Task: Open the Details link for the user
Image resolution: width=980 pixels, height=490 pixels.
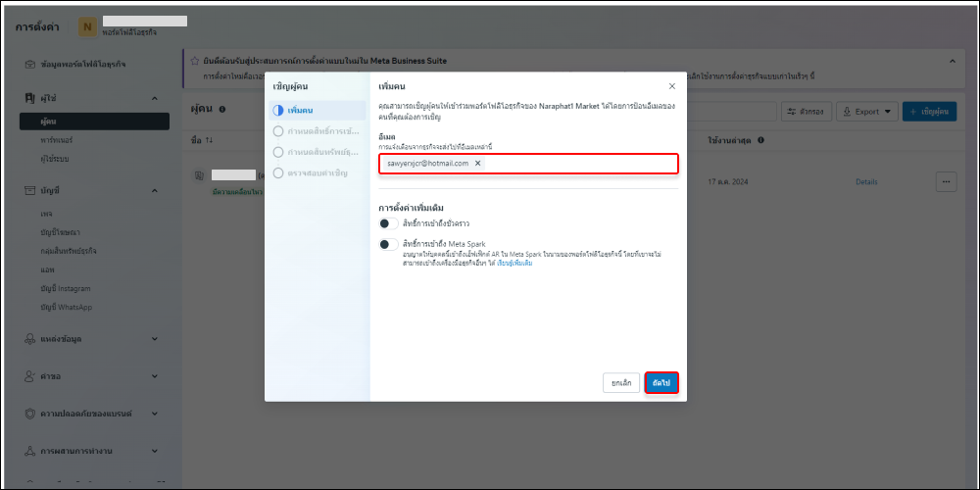Action: 866,182
